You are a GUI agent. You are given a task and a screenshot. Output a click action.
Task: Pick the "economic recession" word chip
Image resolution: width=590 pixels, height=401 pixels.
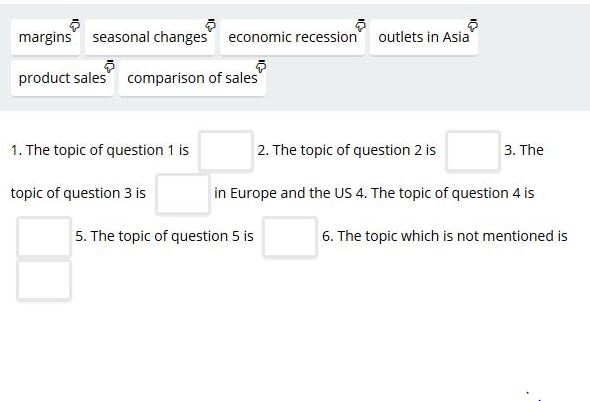coord(292,37)
